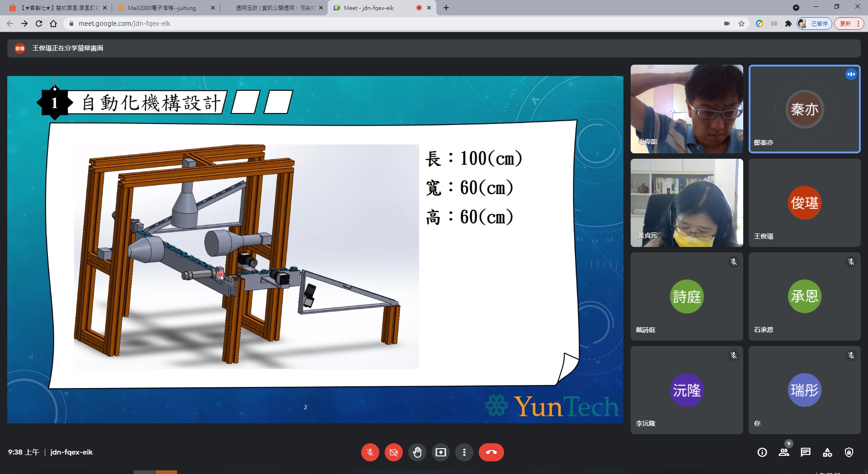Screen dimensions: 868x474
Task: Open more options three-dot menu
Action: pyautogui.click(x=464, y=452)
